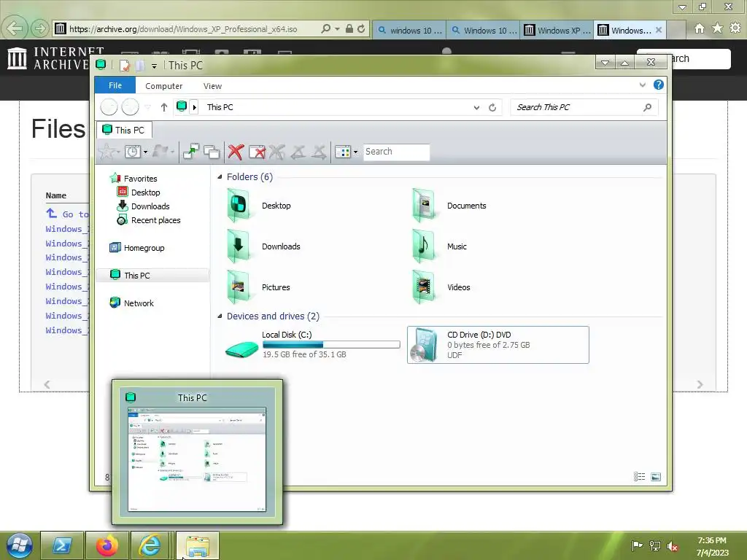Click the QTTabBar Search box
747x560 pixels.
click(396, 152)
